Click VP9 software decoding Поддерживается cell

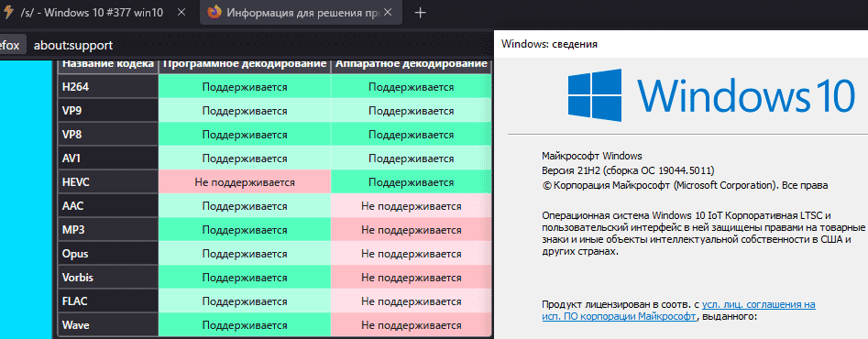click(x=245, y=111)
